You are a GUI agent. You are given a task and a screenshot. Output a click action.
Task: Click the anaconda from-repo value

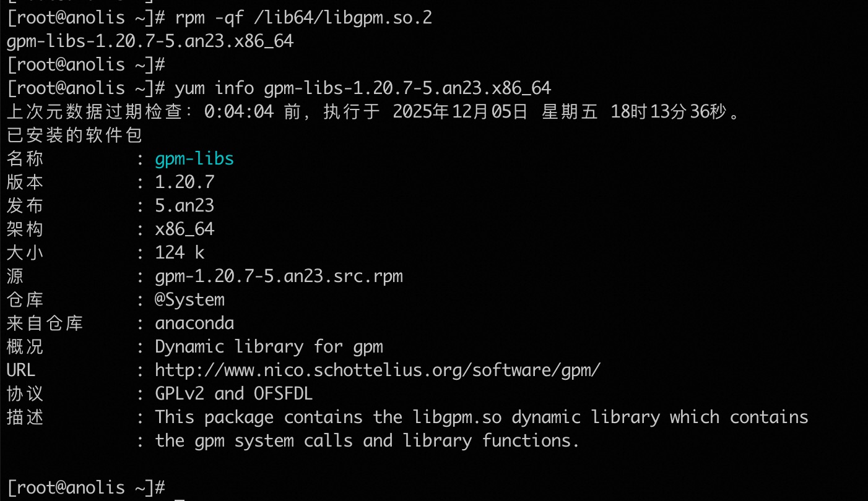[194, 323]
